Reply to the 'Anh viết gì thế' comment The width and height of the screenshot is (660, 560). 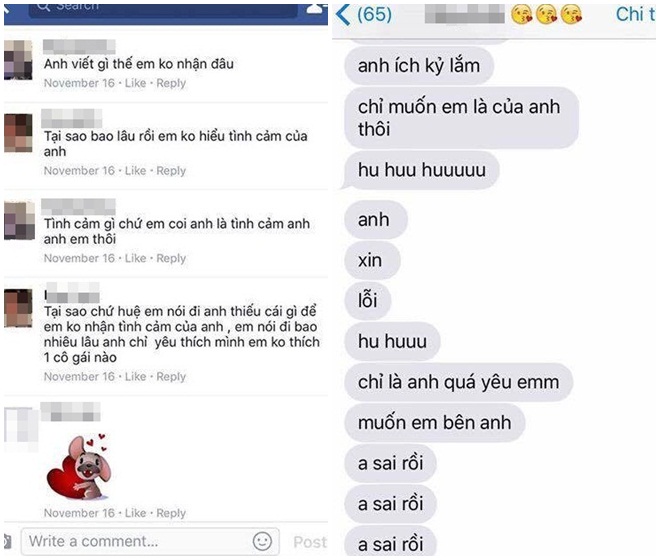click(x=171, y=83)
